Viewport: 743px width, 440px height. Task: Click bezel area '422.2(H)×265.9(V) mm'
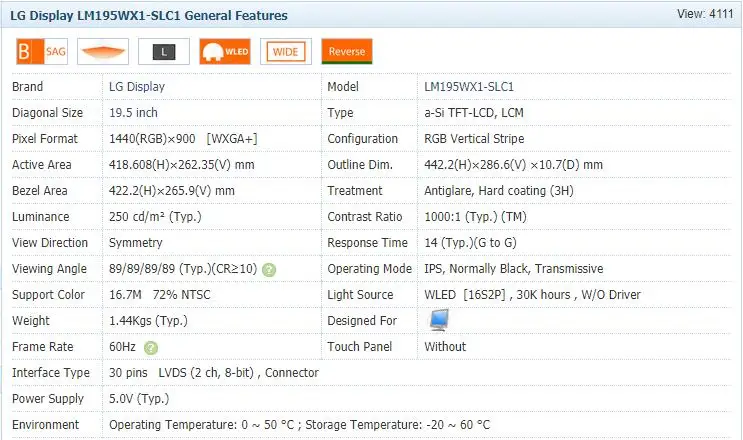pyautogui.click(x=172, y=191)
